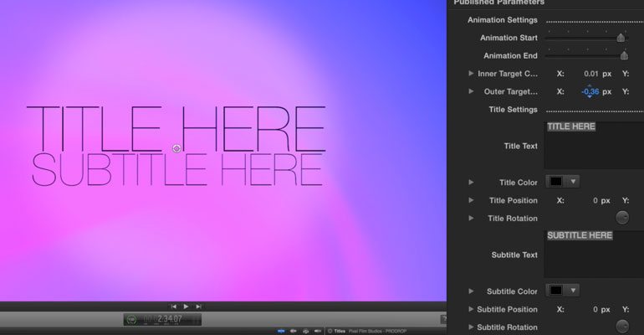Expand the Title Rotation parameter
The image size is (644, 335).
tap(471, 218)
